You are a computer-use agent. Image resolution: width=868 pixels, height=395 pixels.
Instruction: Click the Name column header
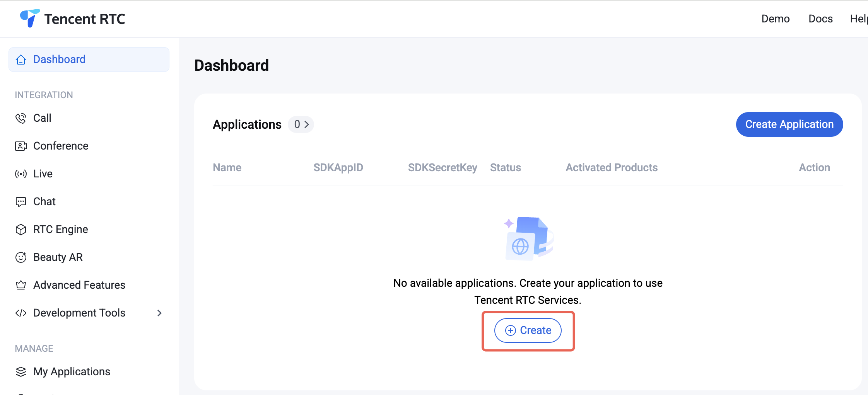coord(227,168)
